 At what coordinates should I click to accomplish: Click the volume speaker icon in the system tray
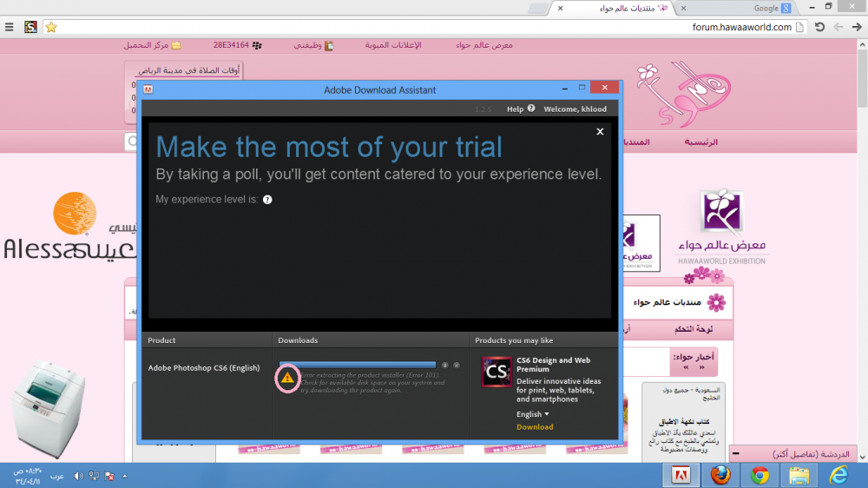[x=78, y=476]
